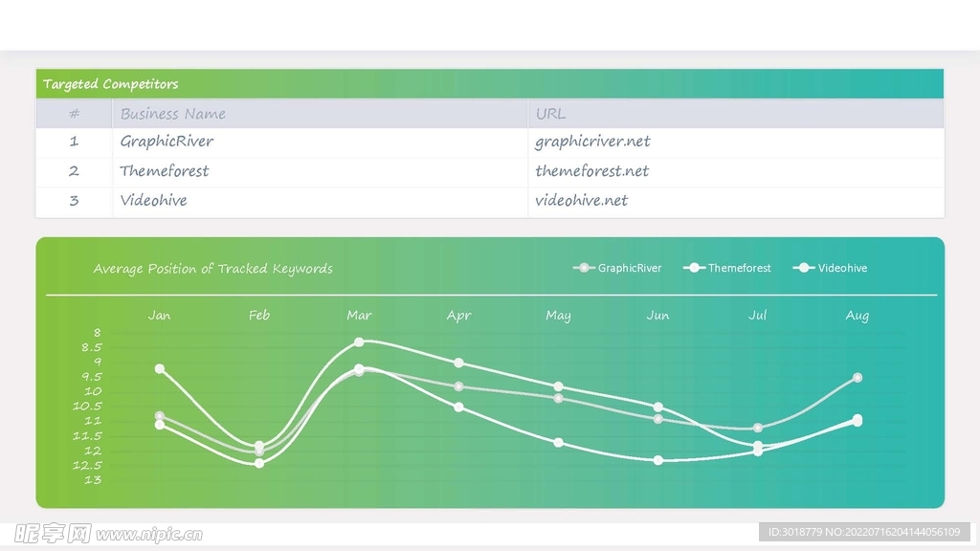Click the lowest data point in Feb
The height and width of the screenshot is (551, 980).
click(x=259, y=463)
